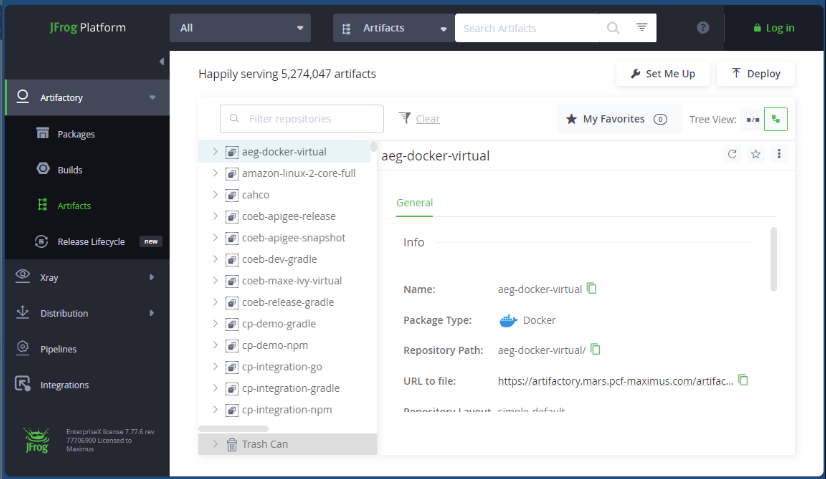826x479 pixels.
Task: Click the cp-demo-npm repository icon
Action: [232, 346]
